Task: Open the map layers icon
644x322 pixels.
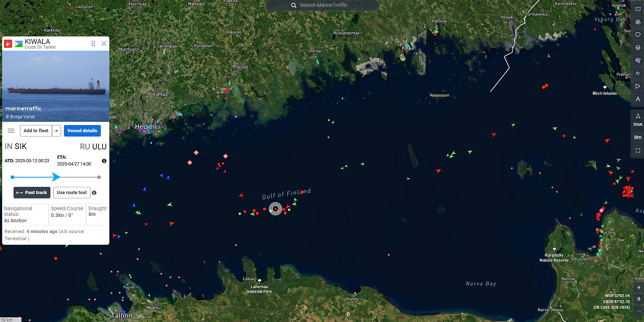Action: pyautogui.click(x=638, y=48)
